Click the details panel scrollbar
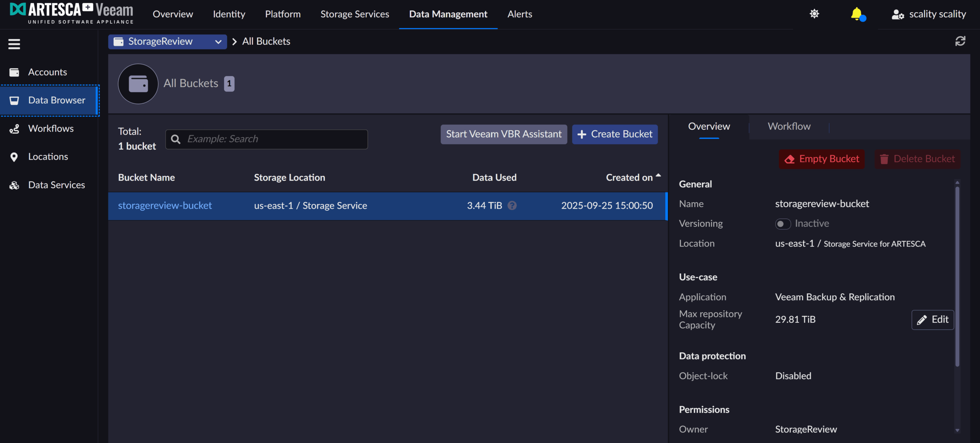The image size is (980, 443). 957,276
